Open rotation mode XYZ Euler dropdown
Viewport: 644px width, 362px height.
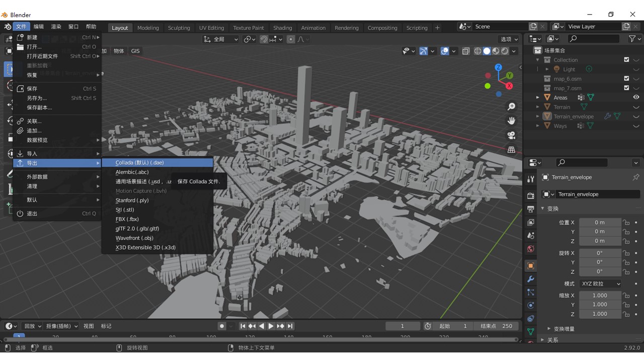pyautogui.click(x=600, y=284)
